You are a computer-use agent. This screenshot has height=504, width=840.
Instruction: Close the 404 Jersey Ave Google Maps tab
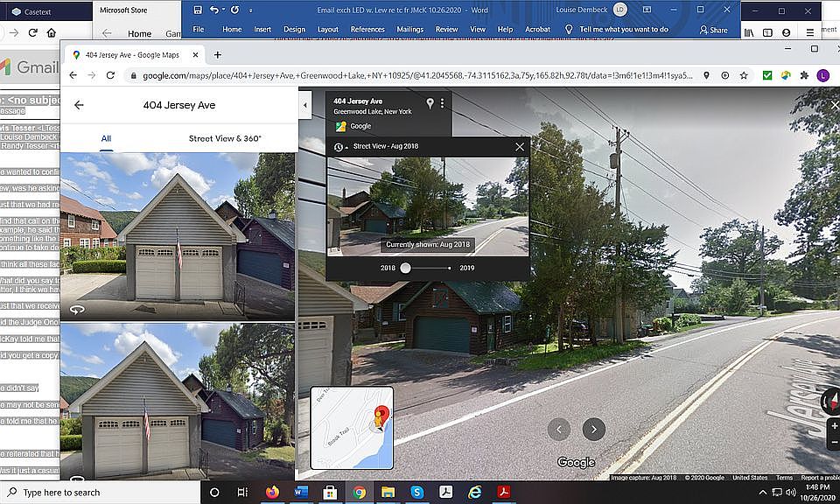[x=195, y=54]
